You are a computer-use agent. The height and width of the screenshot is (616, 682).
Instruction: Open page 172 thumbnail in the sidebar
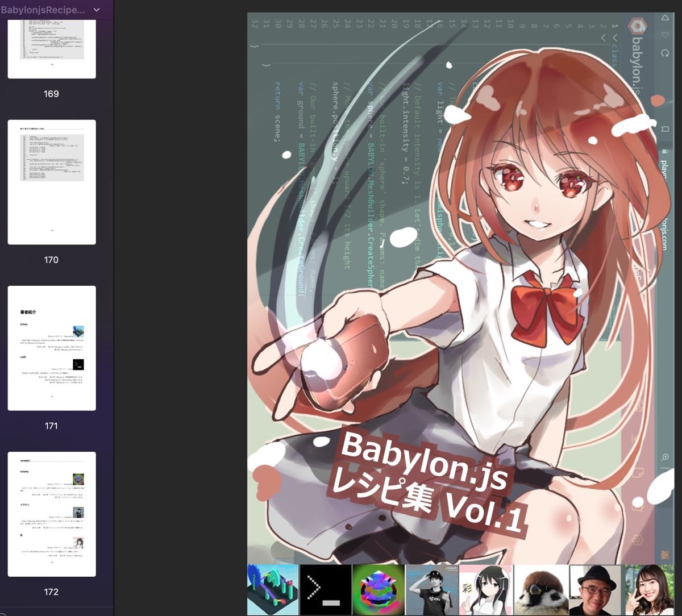click(51, 514)
